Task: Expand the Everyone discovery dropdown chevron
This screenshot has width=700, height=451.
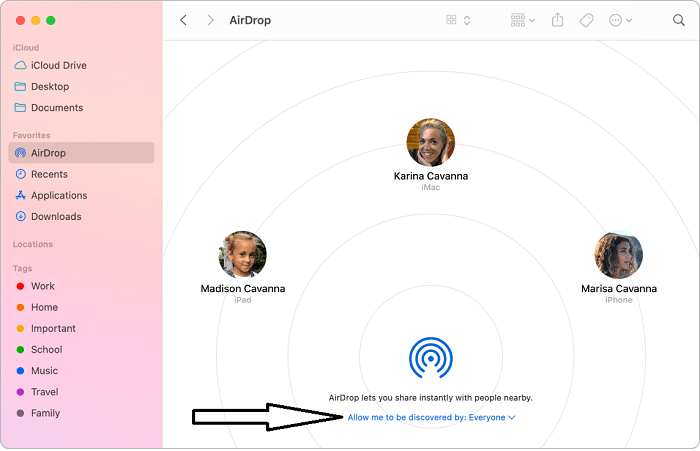Action: click(512, 418)
